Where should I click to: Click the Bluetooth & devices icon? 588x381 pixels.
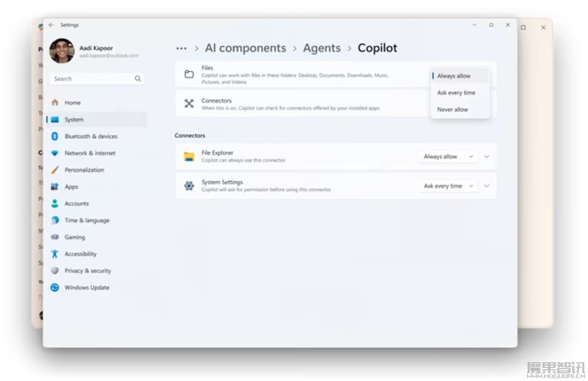click(x=55, y=136)
